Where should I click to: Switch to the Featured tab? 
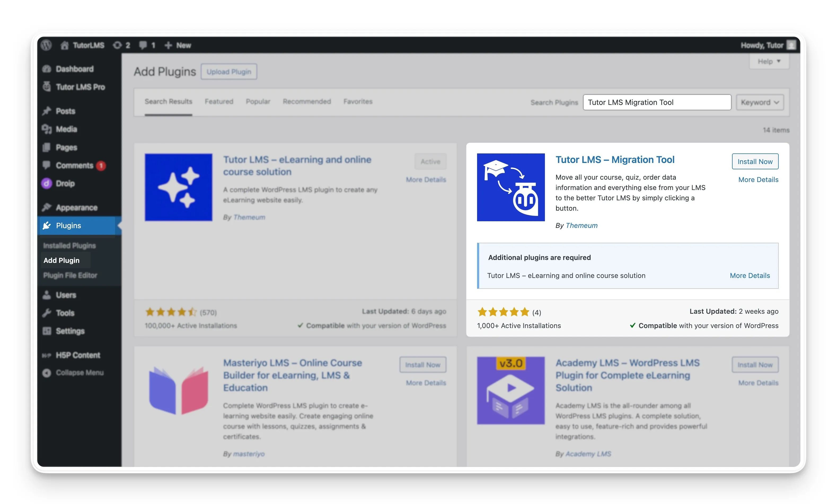(219, 101)
